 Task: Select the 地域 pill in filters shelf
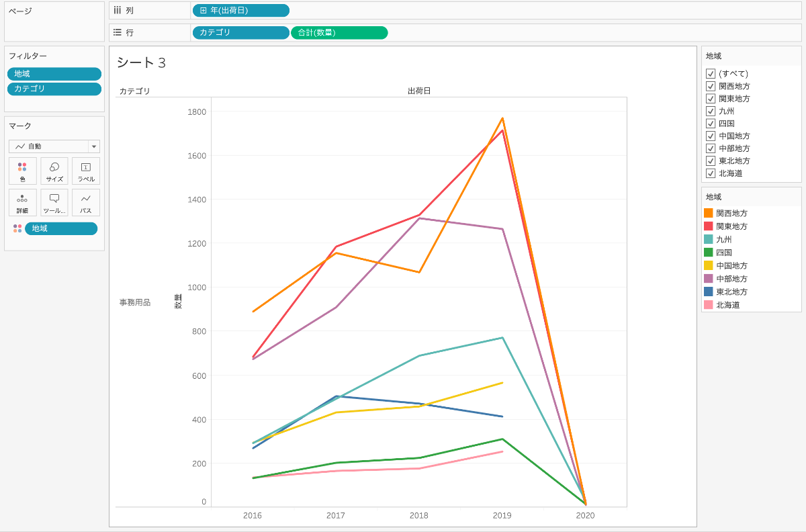click(54, 74)
